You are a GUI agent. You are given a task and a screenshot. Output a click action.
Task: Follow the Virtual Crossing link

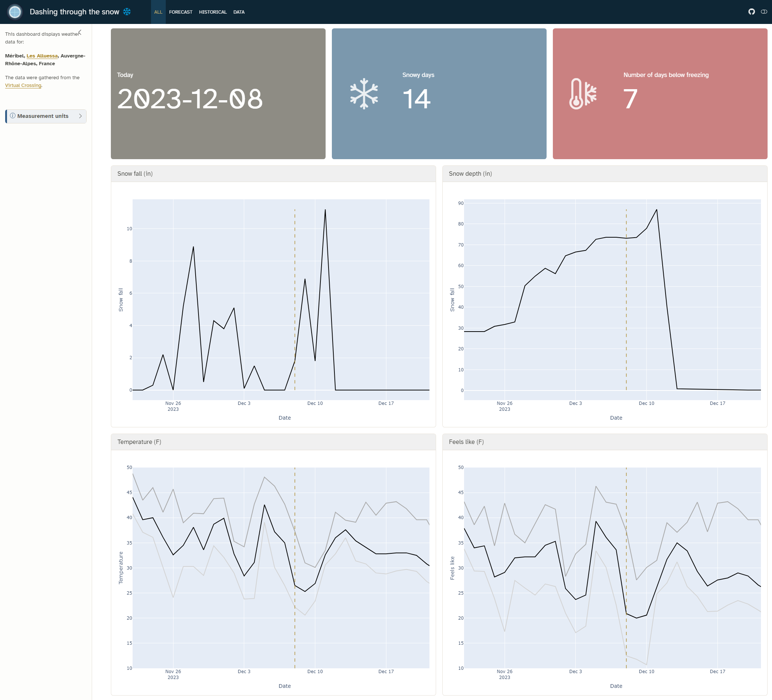click(x=23, y=85)
